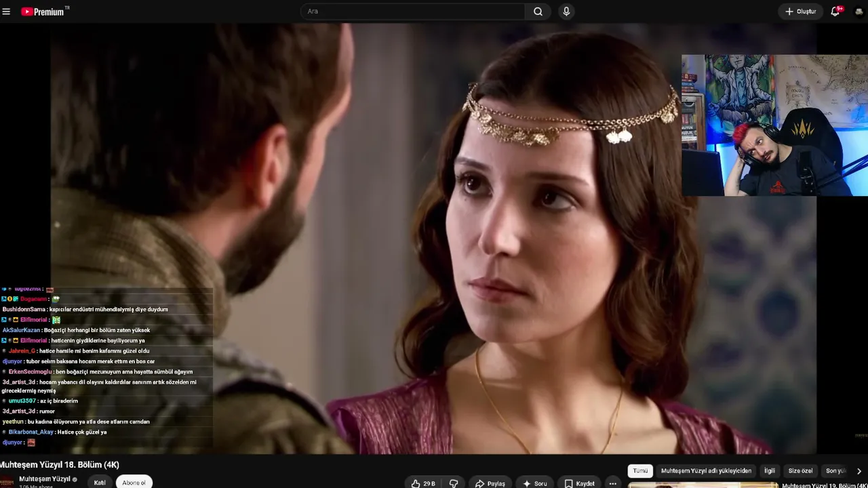Open recommended video Muhteşem Yüzyıl 19. Bölüm
This screenshot has width=868, height=488.
tap(823, 485)
